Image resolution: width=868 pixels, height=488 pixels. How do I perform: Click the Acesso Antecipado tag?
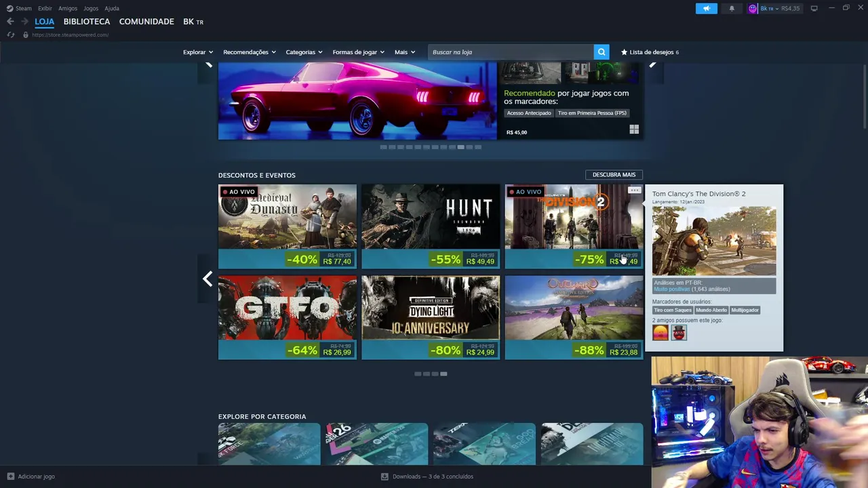point(529,113)
